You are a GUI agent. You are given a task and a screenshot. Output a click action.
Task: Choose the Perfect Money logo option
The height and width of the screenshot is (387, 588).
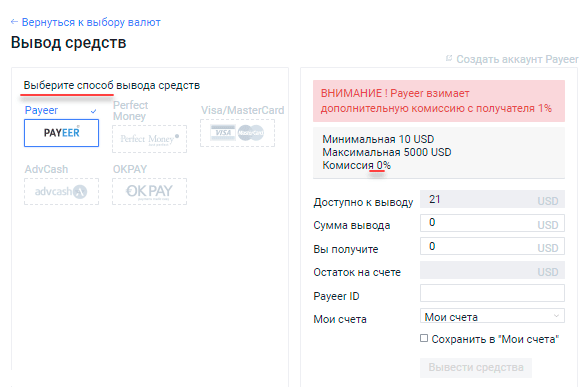click(149, 139)
